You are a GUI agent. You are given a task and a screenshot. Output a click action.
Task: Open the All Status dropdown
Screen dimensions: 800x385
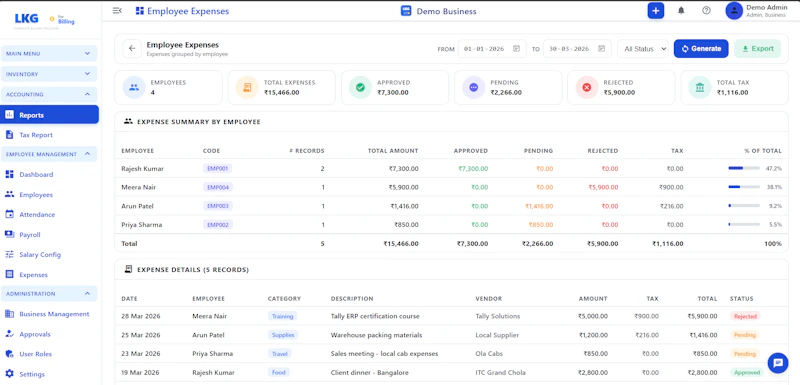[x=643, y=49]
